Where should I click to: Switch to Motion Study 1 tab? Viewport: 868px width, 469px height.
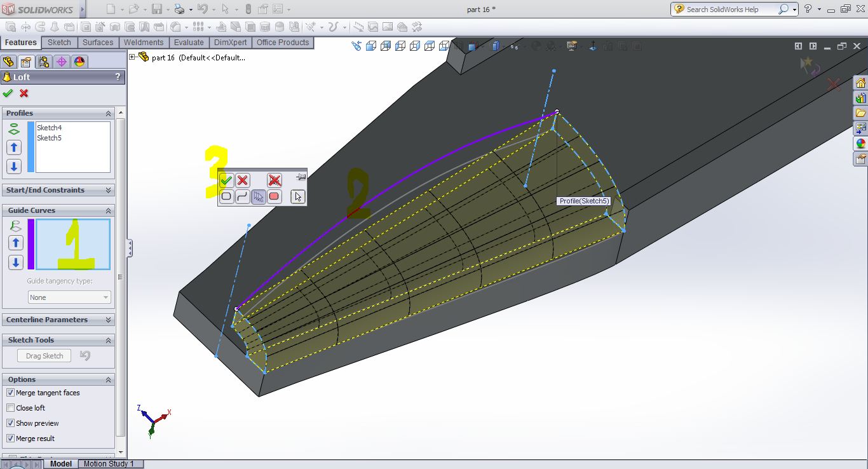point(109,464)
